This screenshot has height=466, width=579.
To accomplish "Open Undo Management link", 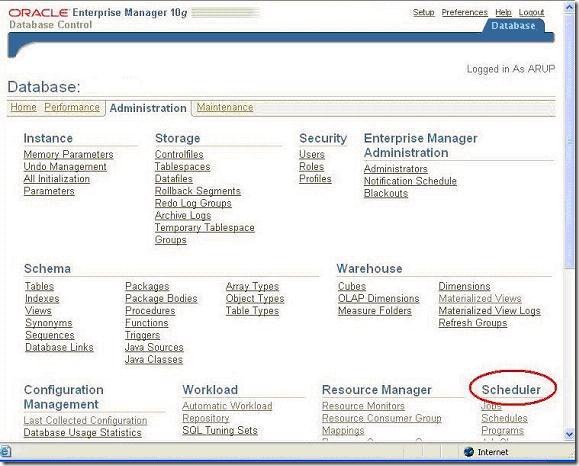I will (x=65, y=167).
